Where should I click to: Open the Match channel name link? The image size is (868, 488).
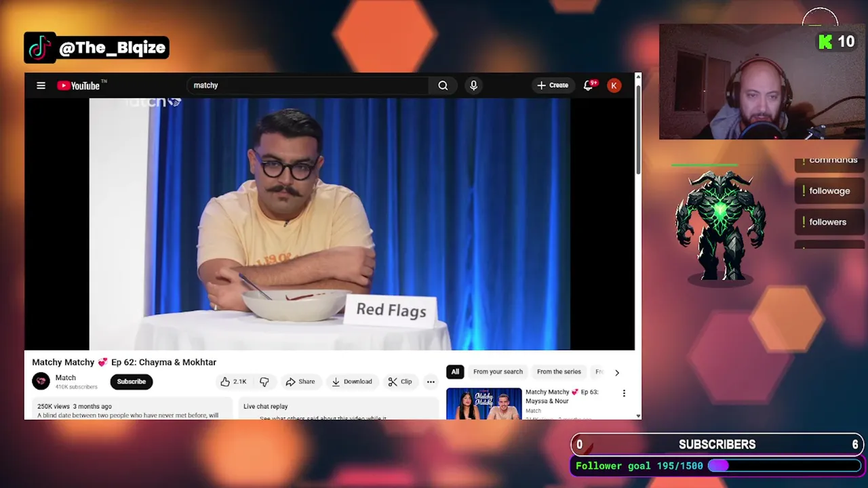pos(66,378)
